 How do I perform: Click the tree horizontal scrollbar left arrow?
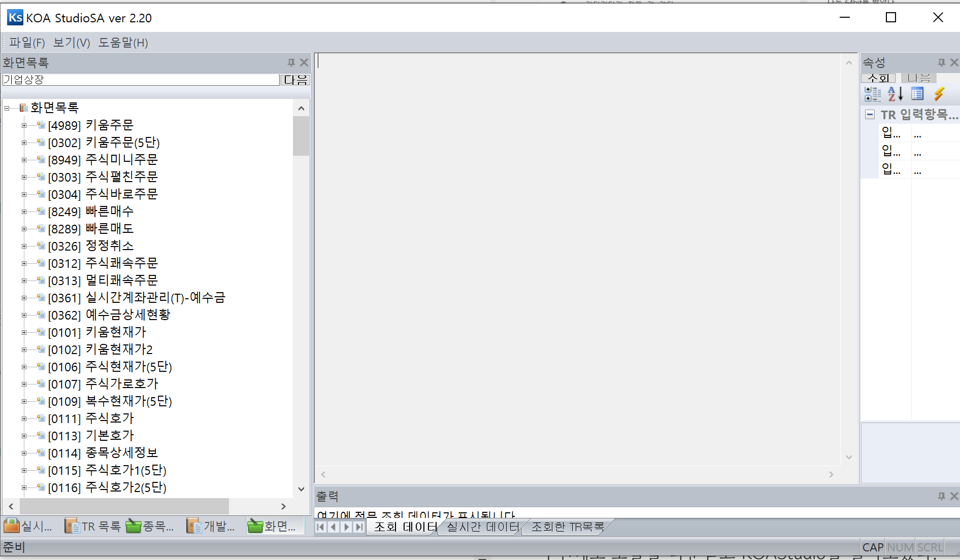tap(11, 506)
